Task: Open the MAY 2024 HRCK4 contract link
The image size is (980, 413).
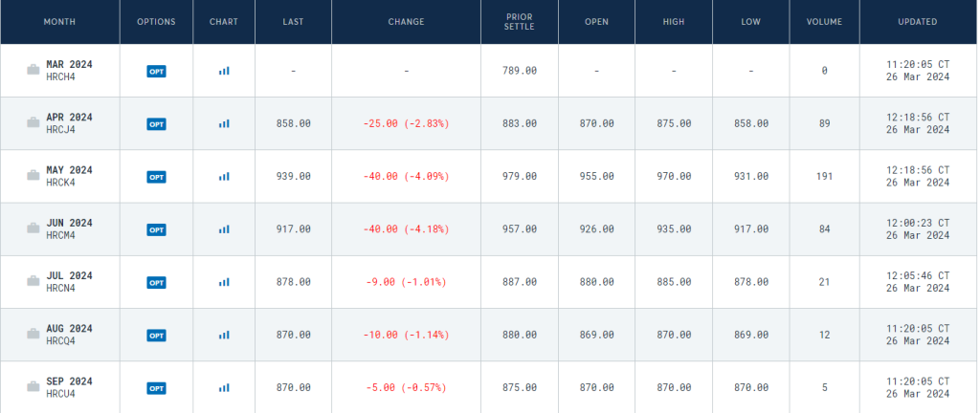Action: (x=68, y=177)
